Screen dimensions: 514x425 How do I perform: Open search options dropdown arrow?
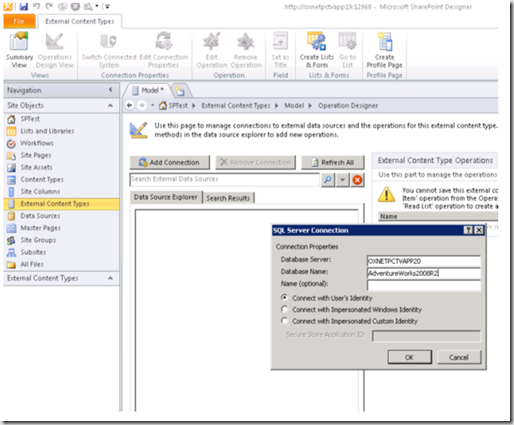342,180
